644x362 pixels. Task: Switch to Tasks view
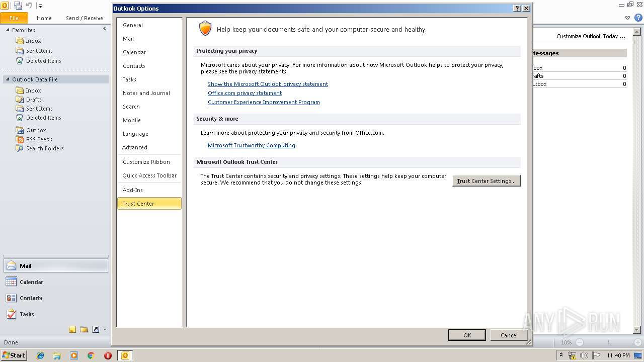click(55, 314)
